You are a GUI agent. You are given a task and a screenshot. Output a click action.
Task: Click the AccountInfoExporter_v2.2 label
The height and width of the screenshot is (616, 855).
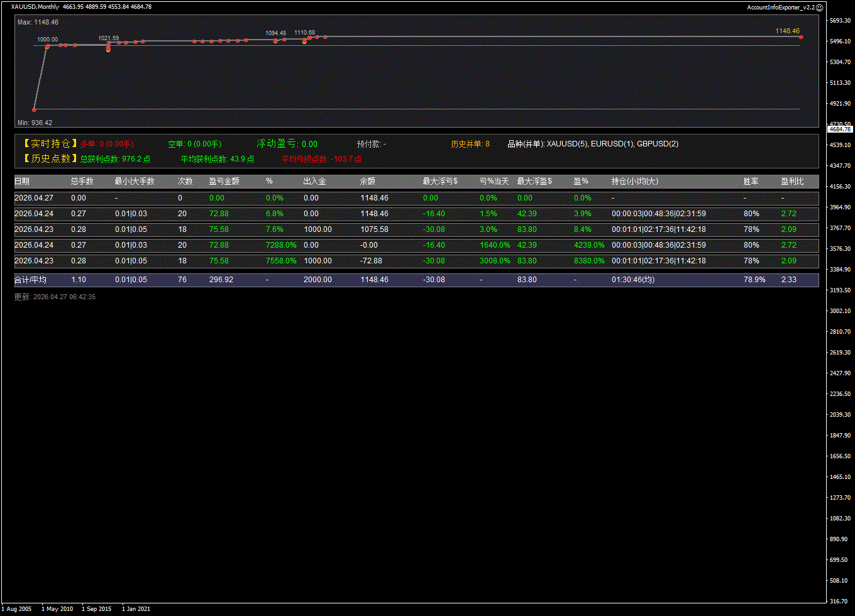(x=781, y=7)
